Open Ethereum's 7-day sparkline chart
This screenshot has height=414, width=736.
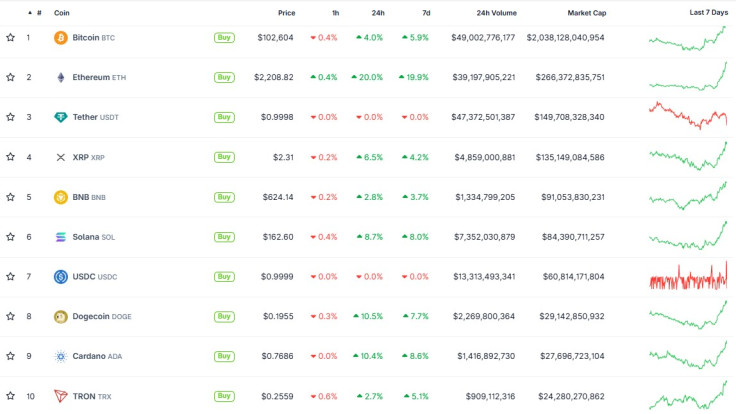click(688, 76)
